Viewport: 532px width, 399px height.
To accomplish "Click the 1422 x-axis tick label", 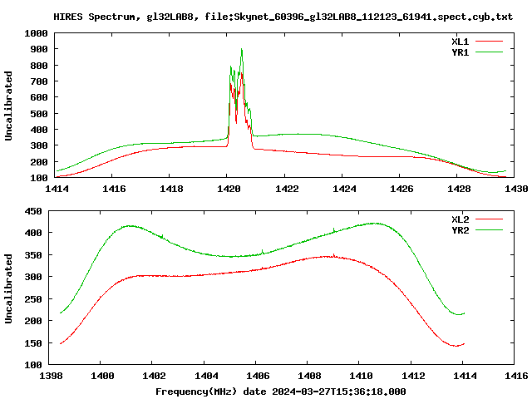I will [x=287, y=189].
